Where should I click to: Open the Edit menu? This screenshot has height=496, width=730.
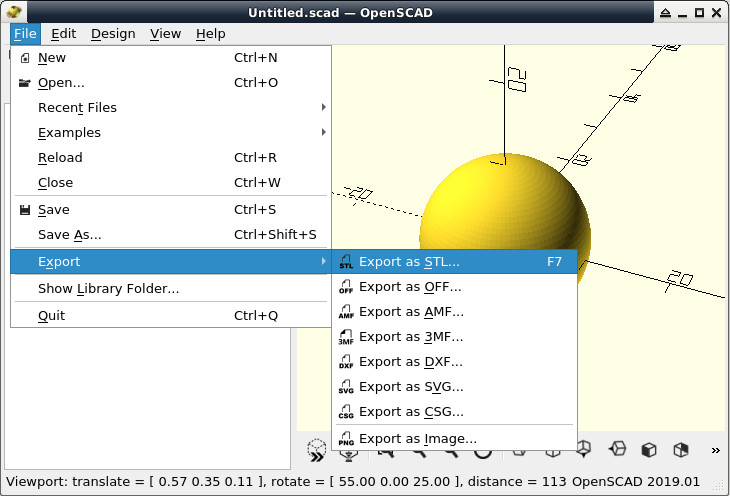click(x=63, y=34)
